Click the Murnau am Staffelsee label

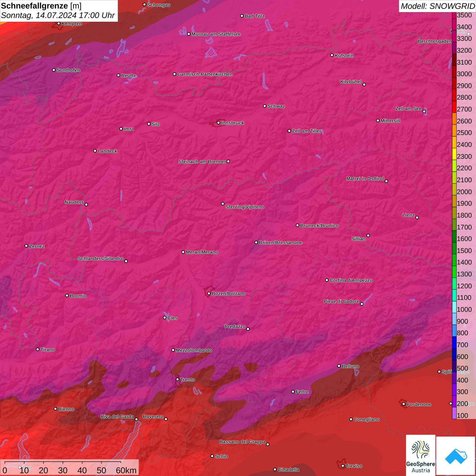[x=216, y=34]
